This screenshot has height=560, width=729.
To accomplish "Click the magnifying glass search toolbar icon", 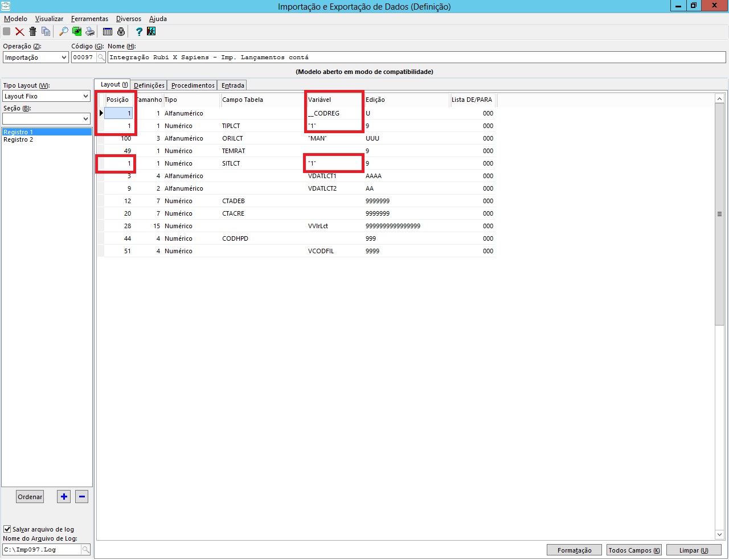I will 63,32.
